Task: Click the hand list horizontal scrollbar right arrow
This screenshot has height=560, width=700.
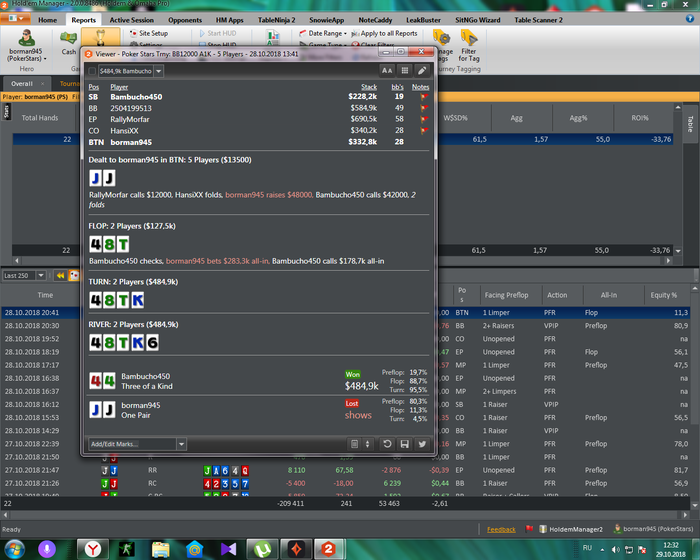Action: pyautogui.click(x=685, y=515)
